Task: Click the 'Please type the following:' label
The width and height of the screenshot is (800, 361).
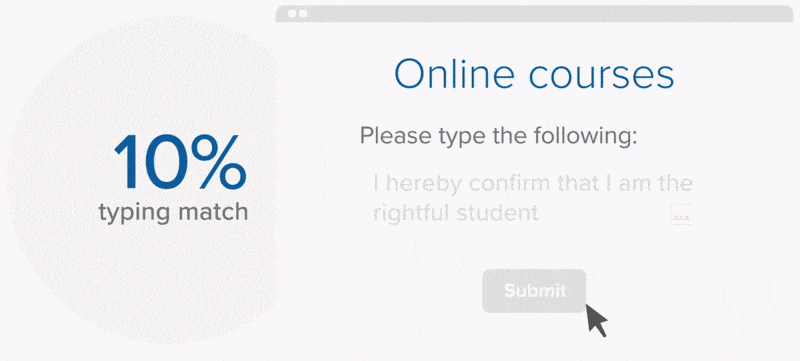Action: tap(499, 137)
